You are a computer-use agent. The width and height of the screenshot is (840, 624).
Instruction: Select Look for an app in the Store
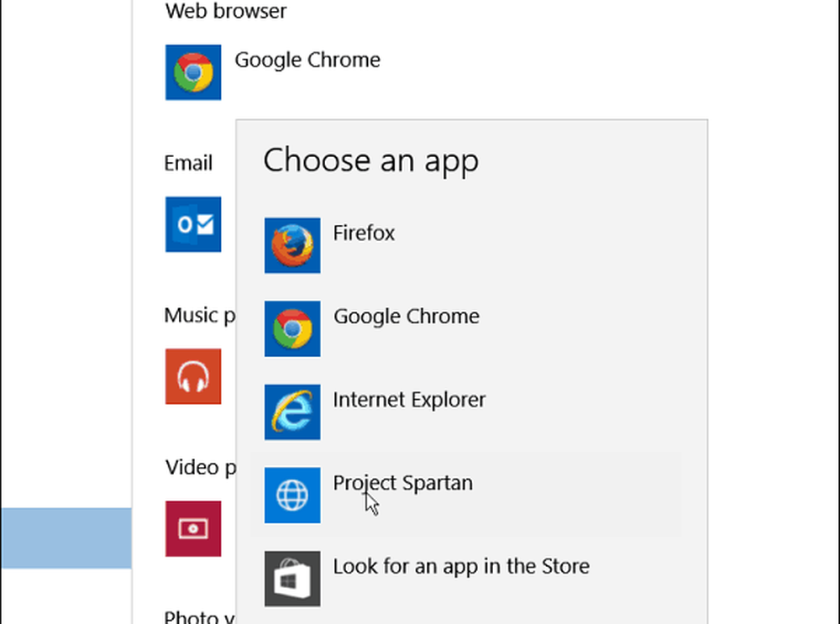coord(461,567)
